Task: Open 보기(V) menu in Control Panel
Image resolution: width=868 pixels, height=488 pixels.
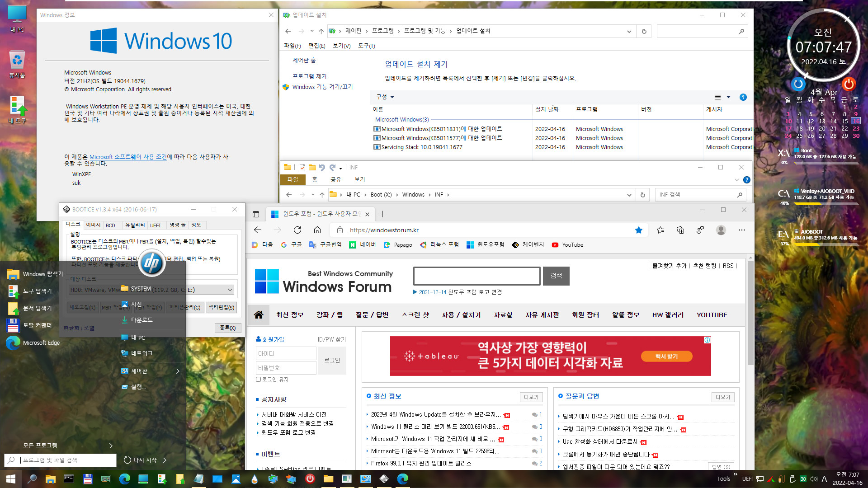Action: [341, 46]
